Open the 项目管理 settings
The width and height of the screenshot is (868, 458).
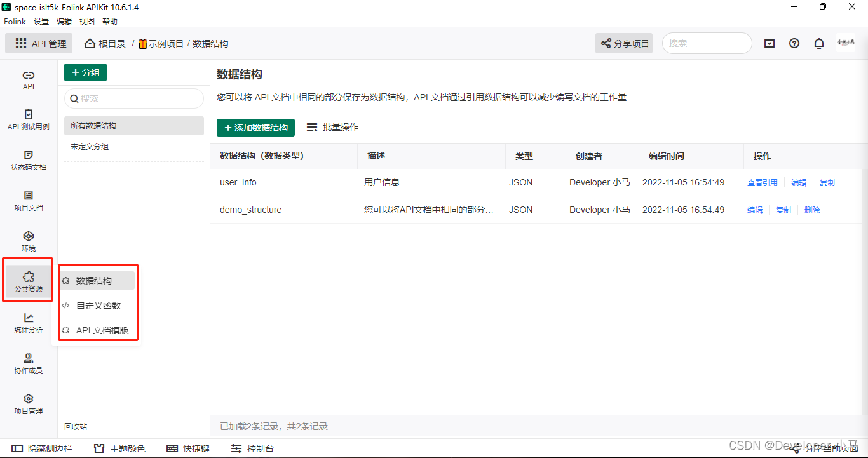28,404
